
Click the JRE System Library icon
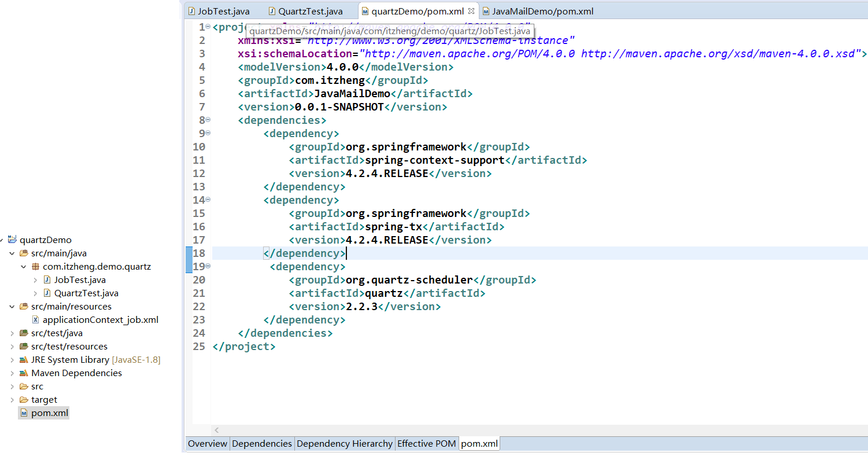click(x=24, y=359)
